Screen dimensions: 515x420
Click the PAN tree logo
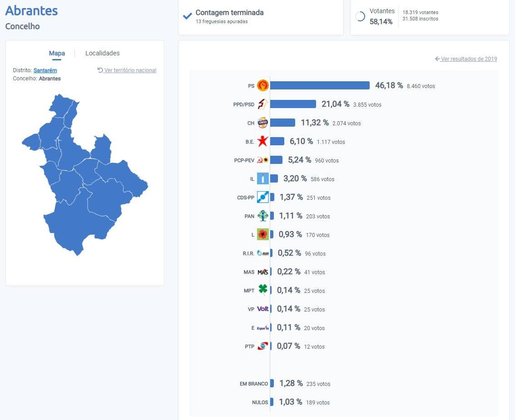pos(262,216)
